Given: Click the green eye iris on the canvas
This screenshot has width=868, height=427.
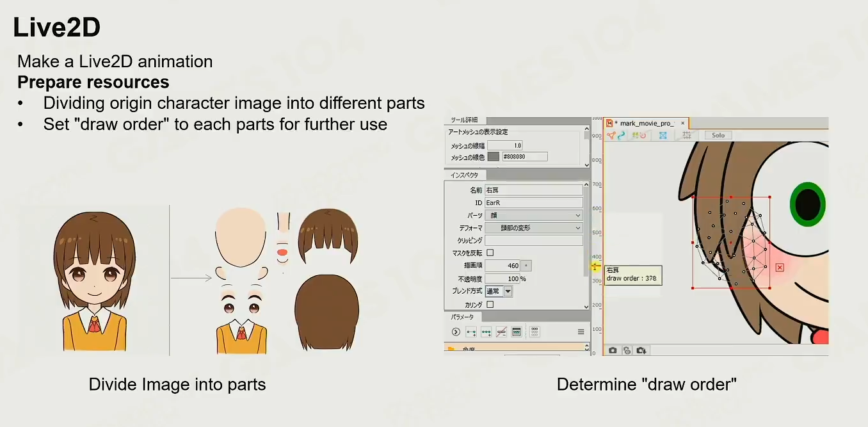Looking at the screenshot, I should 808,204.
